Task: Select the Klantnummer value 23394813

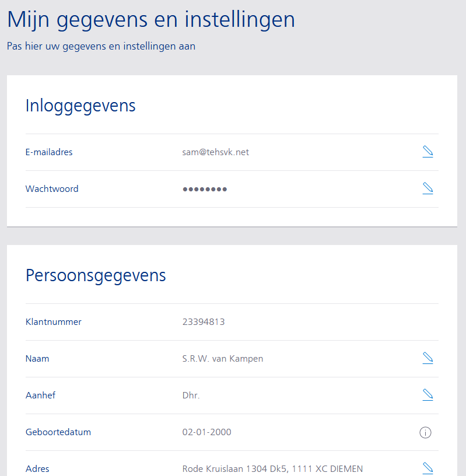Action: coord(203,322)
